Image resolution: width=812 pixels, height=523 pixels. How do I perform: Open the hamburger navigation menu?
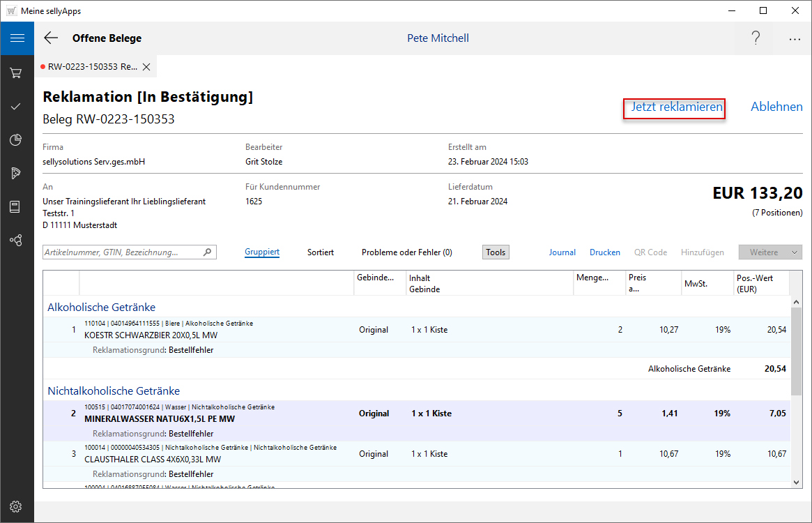click(17, 38)
